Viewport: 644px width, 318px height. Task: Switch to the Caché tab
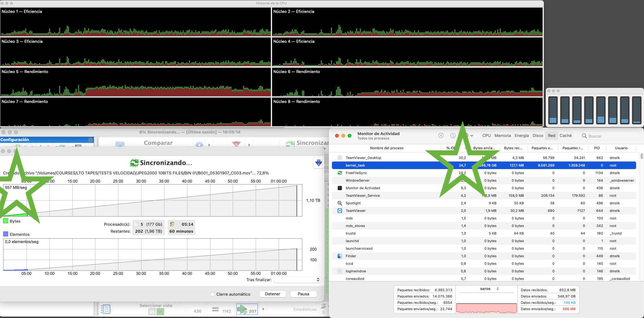566,136
